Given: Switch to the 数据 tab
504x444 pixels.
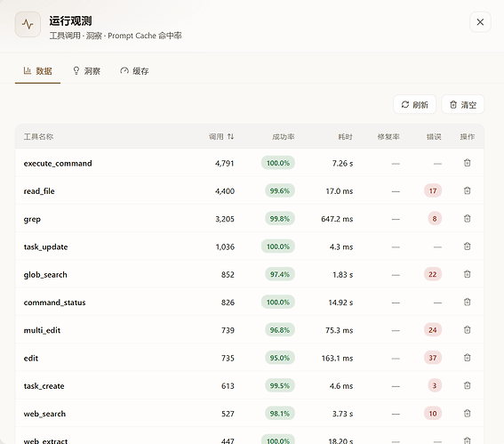Looking at the screenshot, I should point(37,71).
